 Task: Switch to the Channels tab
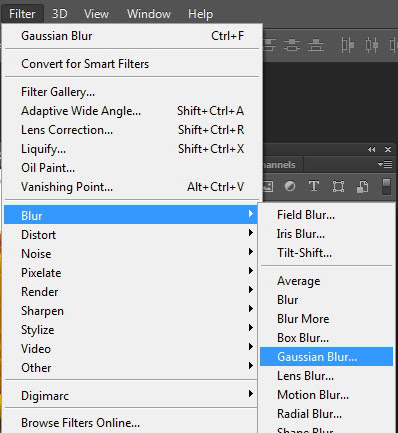[278, 165]
